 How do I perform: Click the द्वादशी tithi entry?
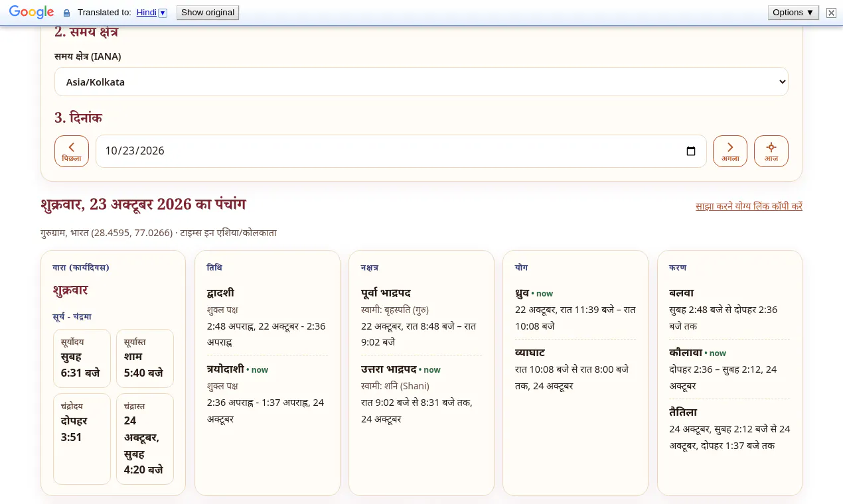click(x=268, y=318)
